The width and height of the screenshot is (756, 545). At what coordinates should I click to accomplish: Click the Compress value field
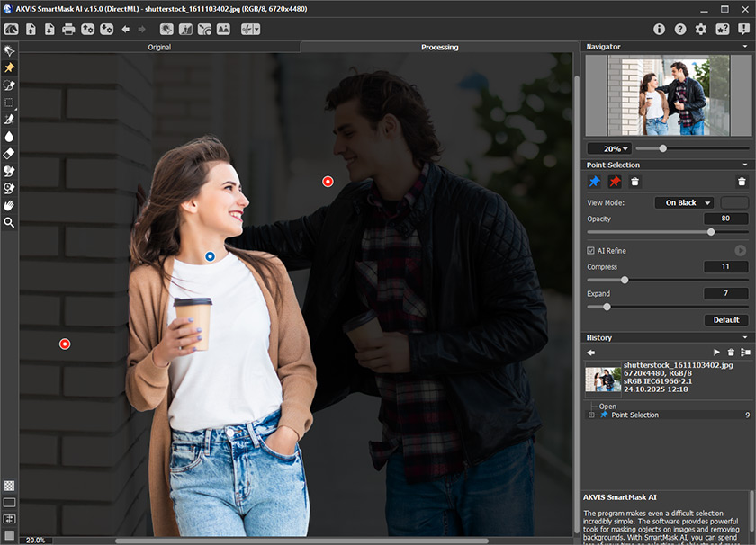click(726, 267)
